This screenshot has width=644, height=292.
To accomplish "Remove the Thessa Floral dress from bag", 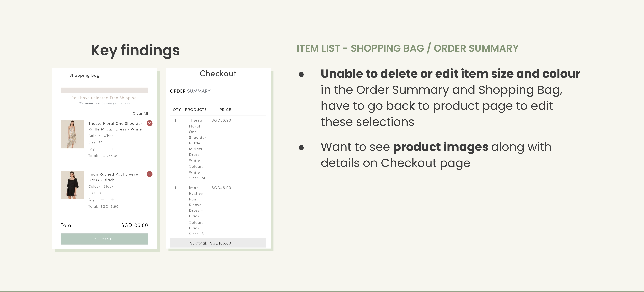I will (x=149, y=123).
